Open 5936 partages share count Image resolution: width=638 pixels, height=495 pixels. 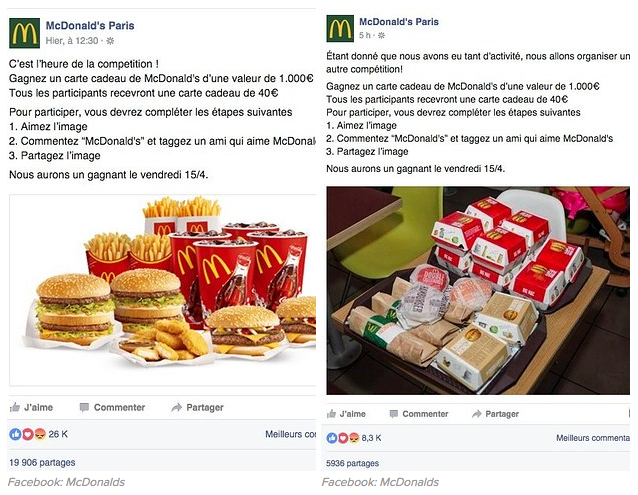pos(352,463)
